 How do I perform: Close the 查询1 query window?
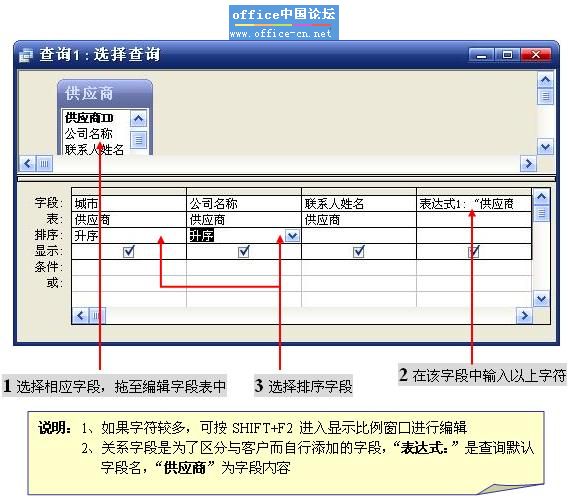[x=536, y=55]
